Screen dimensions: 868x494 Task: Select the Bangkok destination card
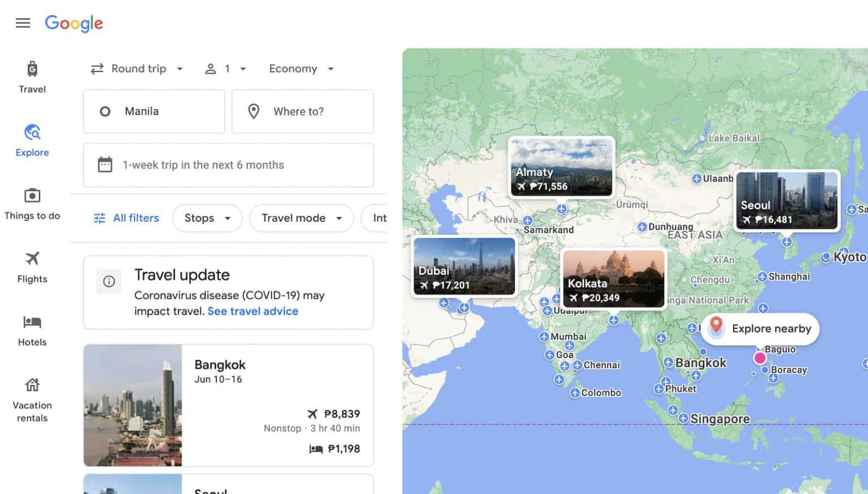point(228,405)
